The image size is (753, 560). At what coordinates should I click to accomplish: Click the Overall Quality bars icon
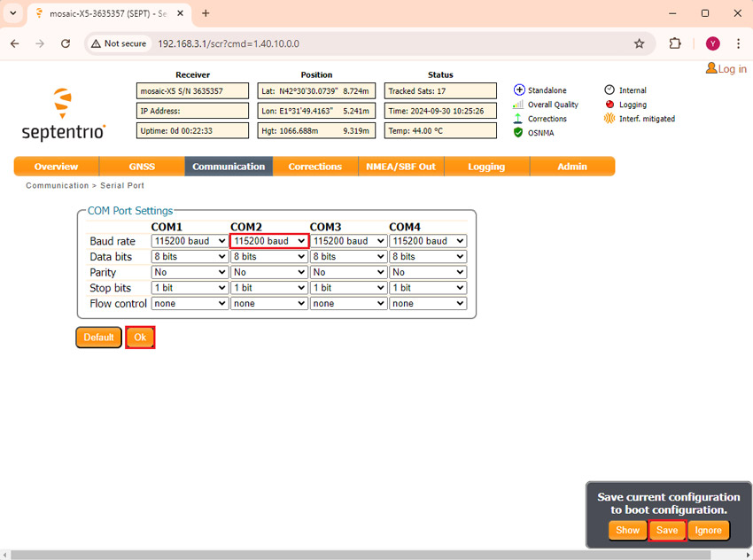pos(519,105)
